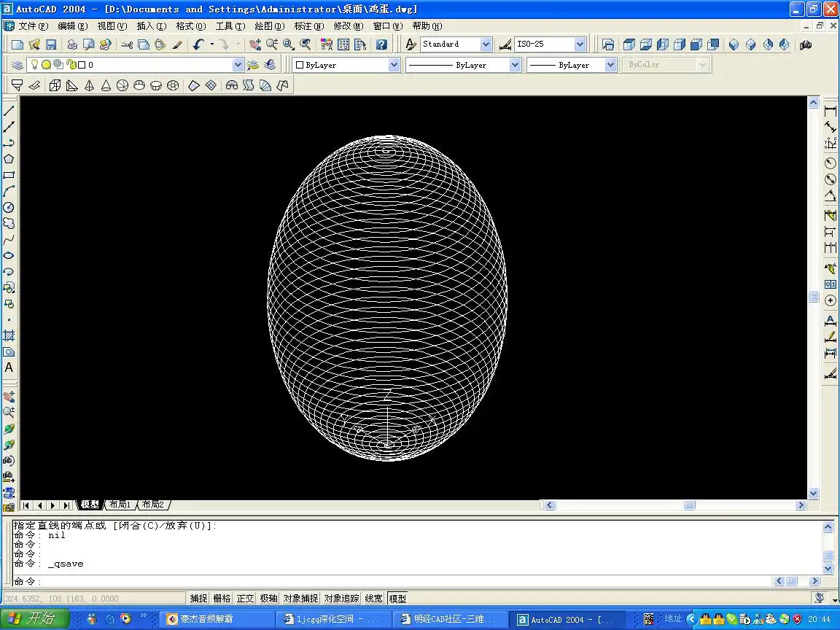This screenshot has width=840, height=630.
Task: Select the Box surface tool
Action: (x=55, y=85)
